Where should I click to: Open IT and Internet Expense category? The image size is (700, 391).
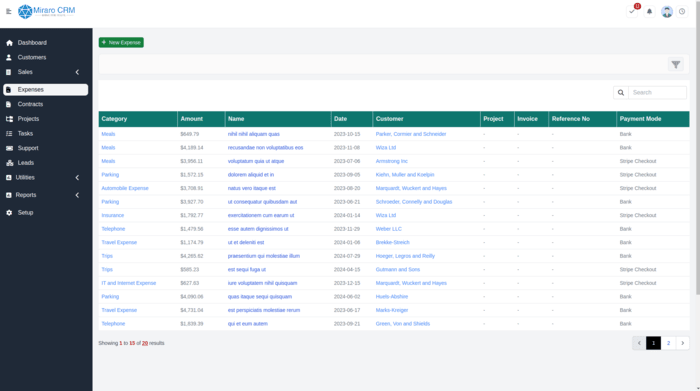coord(129,283)
